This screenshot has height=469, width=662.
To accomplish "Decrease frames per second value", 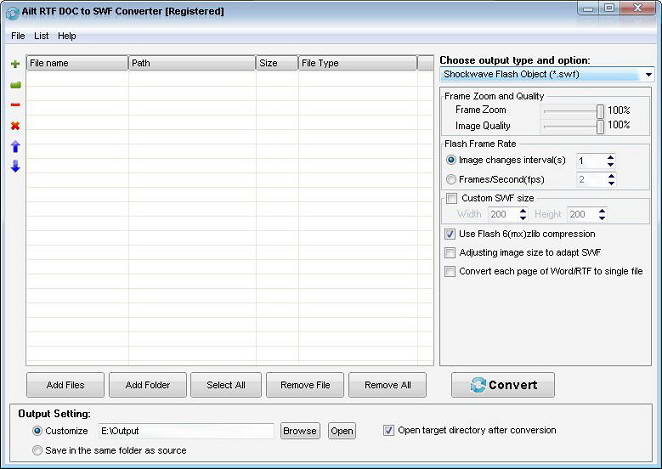I will 611,183.
